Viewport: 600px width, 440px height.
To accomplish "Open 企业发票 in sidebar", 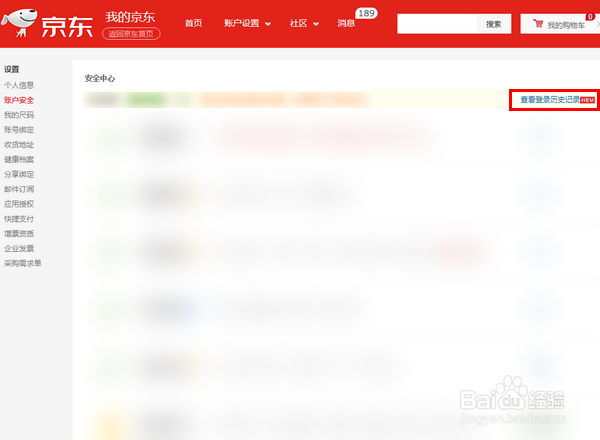I will [x=19, y=248].
